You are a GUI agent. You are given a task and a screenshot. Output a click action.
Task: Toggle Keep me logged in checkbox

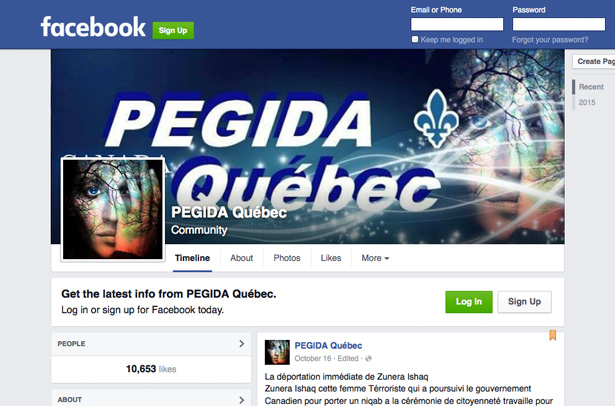click(415, 39)
